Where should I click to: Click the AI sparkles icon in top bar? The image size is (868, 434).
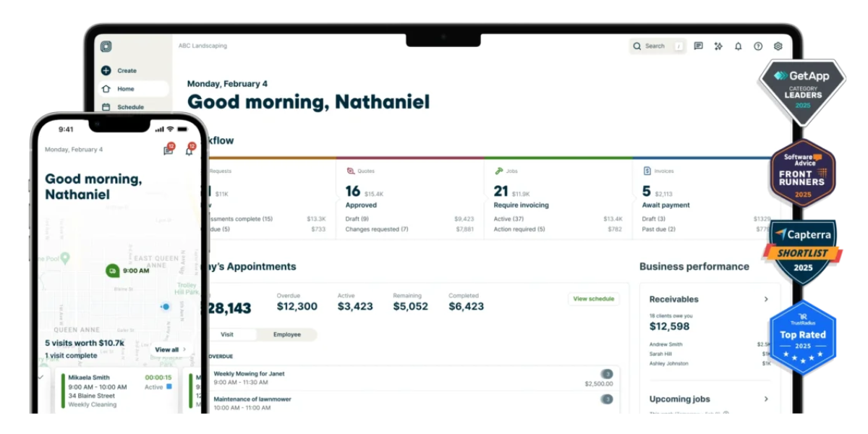coord(718,46)
